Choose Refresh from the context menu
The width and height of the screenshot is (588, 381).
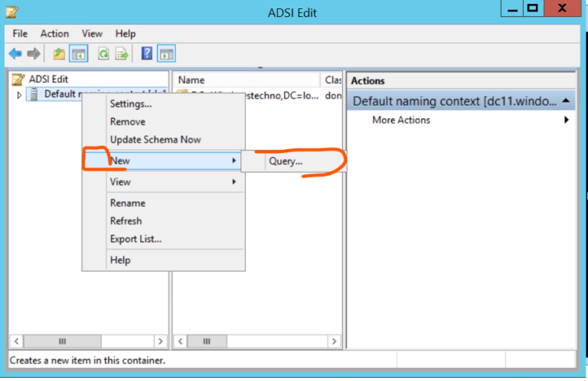pyautogui.click(x=164, y=221)
